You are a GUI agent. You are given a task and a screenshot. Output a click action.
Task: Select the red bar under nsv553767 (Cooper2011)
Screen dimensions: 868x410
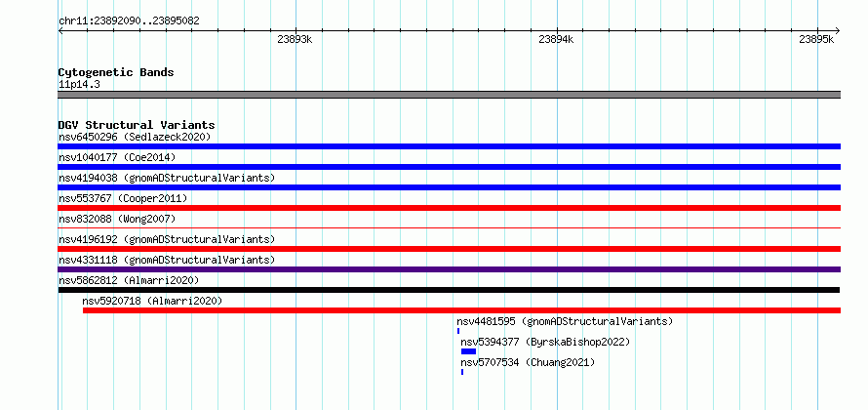click(x=449, y=208)
